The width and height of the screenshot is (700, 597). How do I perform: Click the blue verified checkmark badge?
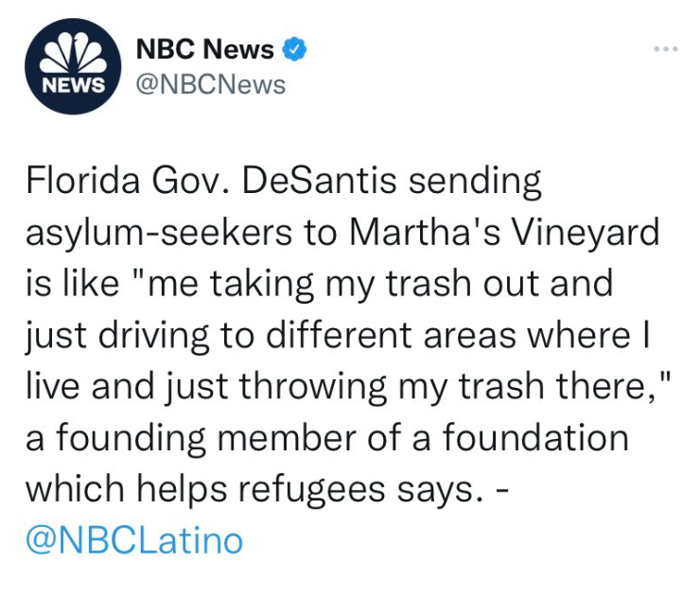(x=295, y=50)
